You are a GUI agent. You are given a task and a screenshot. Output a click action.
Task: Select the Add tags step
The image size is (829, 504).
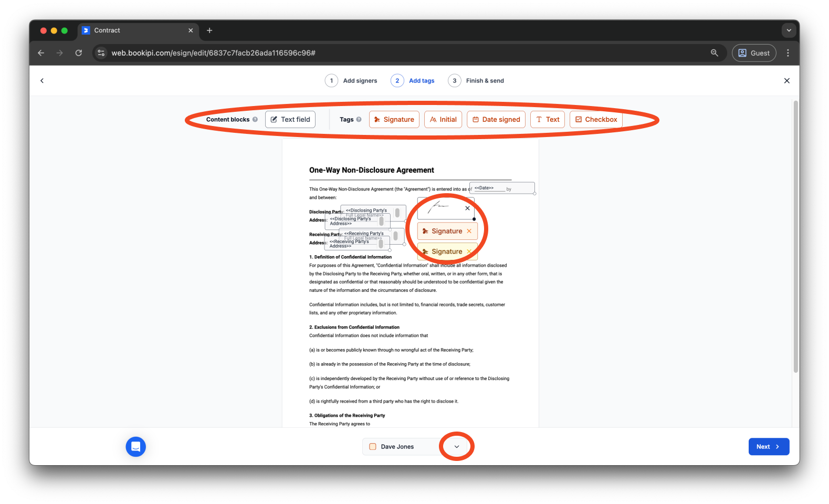coord(413,81)
